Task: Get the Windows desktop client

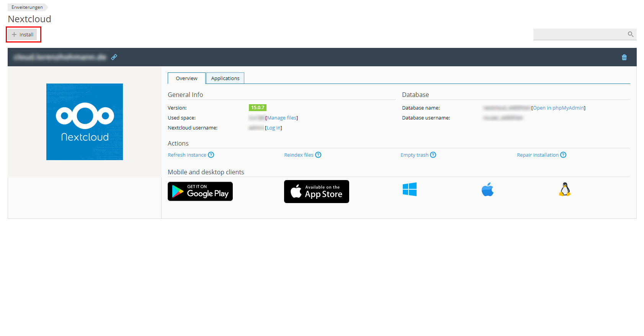Action: [x=410, y=189]
